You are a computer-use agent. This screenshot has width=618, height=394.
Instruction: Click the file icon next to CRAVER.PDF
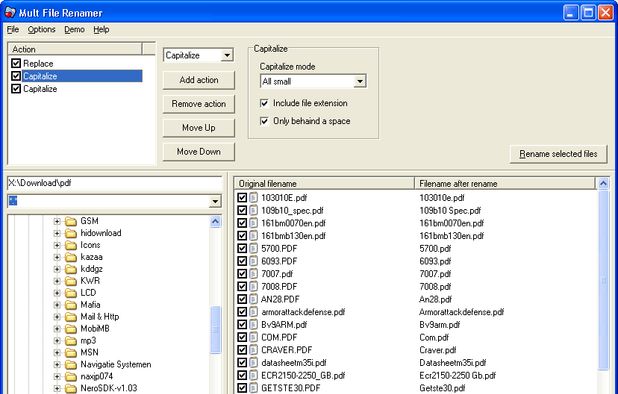click(x=253, y=350)
